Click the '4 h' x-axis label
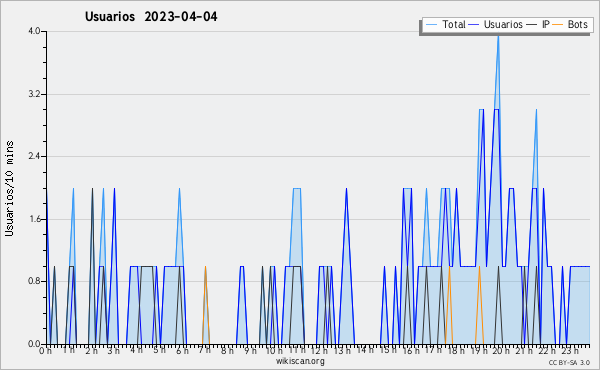The width and height of the screenshot is (600, 370). 136,350
